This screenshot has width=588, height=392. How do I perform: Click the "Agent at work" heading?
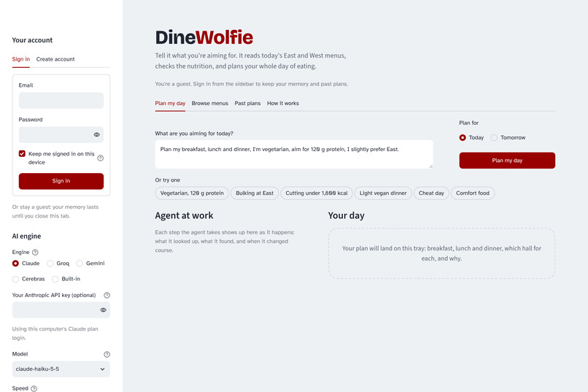184,215
